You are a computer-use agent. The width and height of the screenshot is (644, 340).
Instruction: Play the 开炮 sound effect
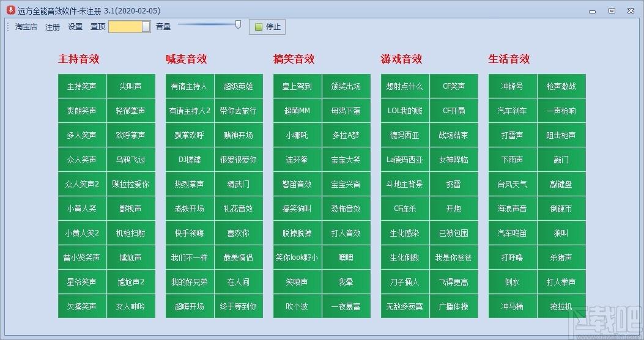(x=454, y=208)
